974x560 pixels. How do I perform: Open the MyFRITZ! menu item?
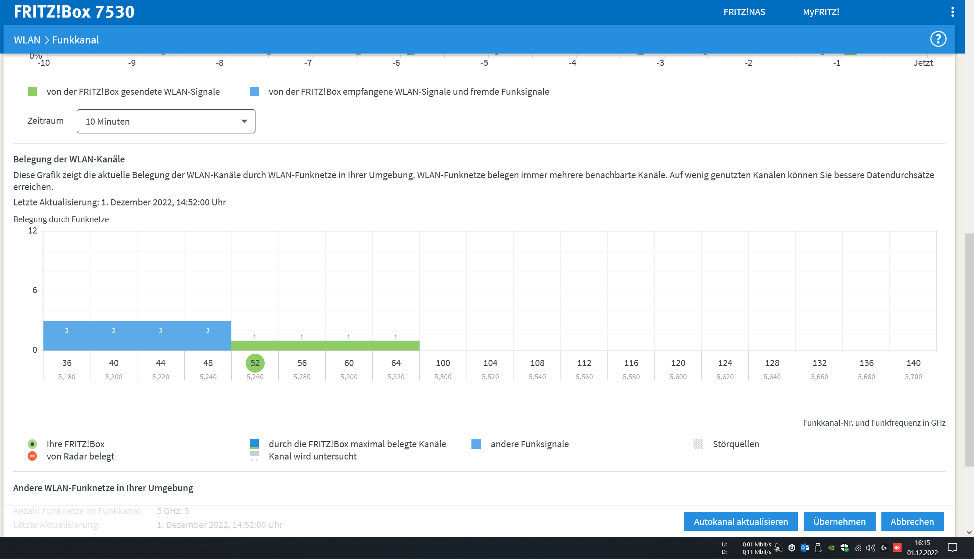coord(821,12)
